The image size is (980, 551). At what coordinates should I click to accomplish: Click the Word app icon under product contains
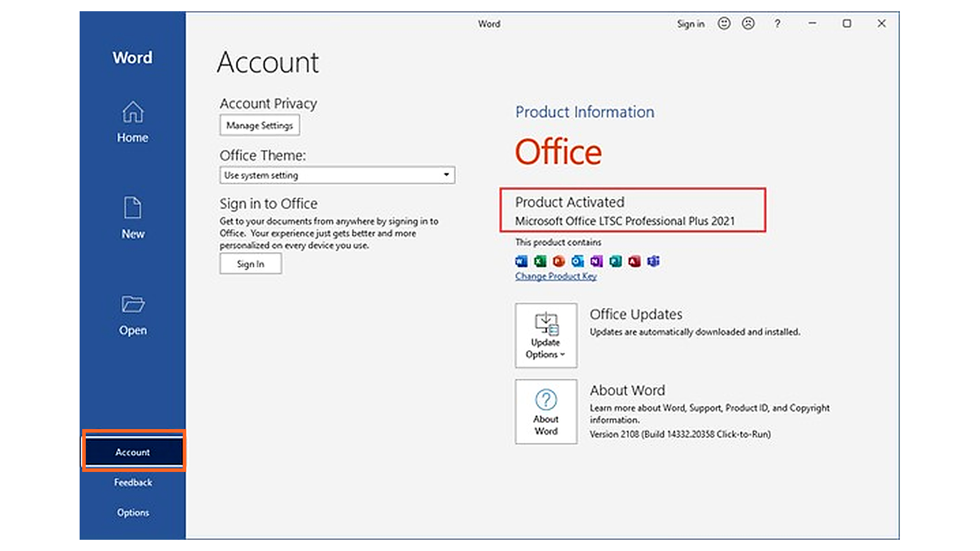pos(521,261)
